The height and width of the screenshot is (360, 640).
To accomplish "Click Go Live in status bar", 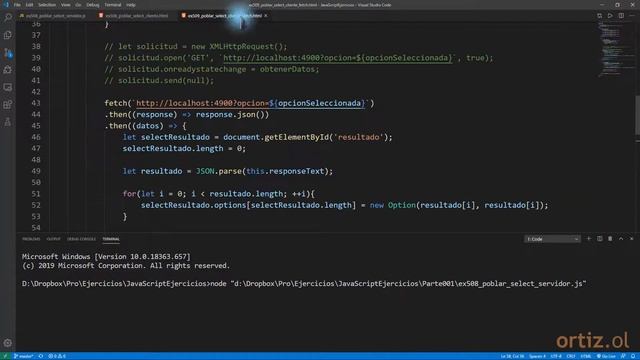I will pyautogui.click(x=606, y=356).
